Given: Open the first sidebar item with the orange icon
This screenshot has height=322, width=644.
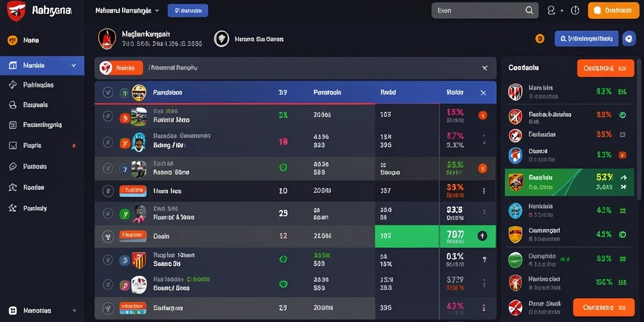Looking at the screenshot, I should click(42, 40).
